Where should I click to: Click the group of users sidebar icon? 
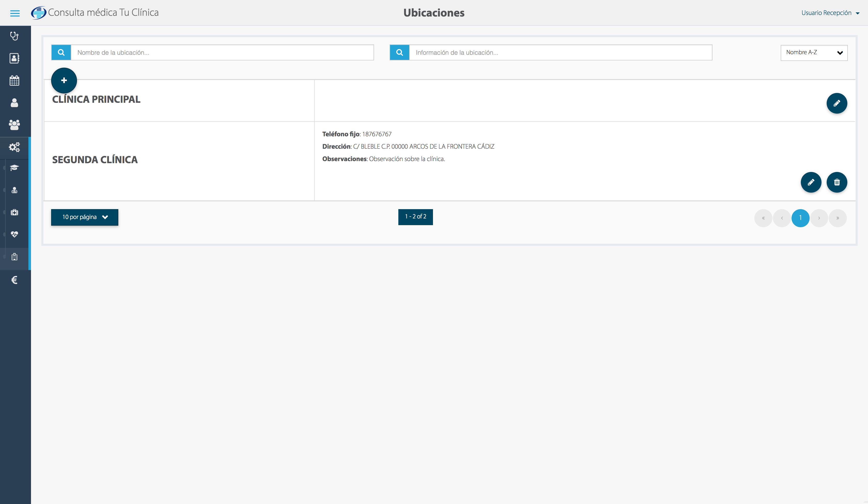point(14,125)
